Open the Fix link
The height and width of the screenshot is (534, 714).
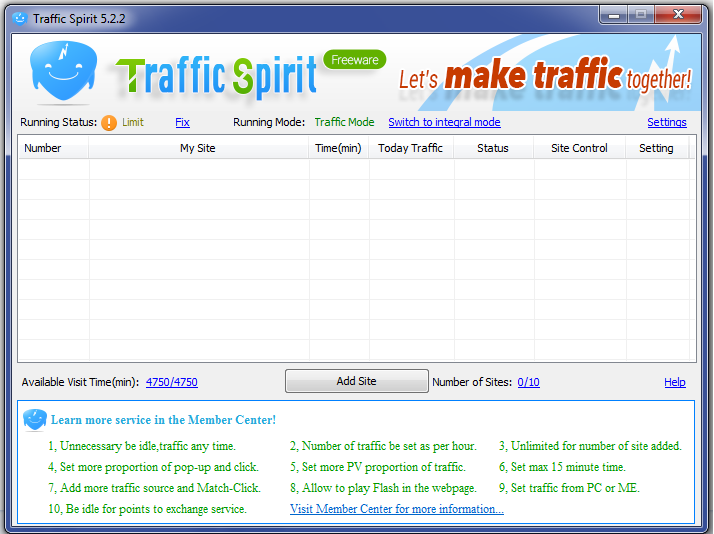pyautogui.click(x=182, y=122)
